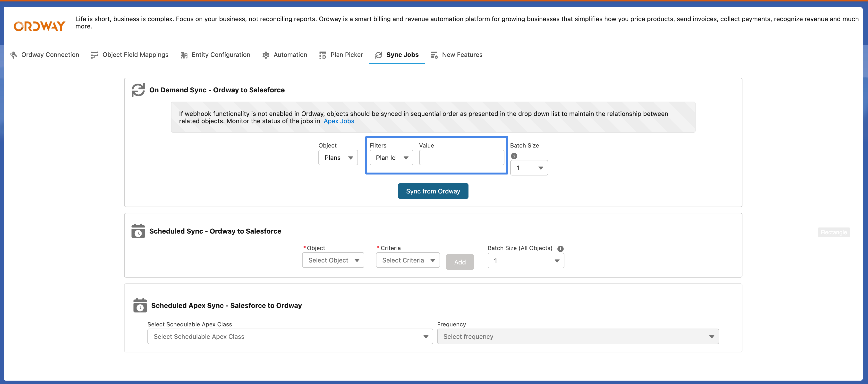This screenshot has width=868, height=384.
Task: Open the Plans object dropdown
Action: pos(338,158)
